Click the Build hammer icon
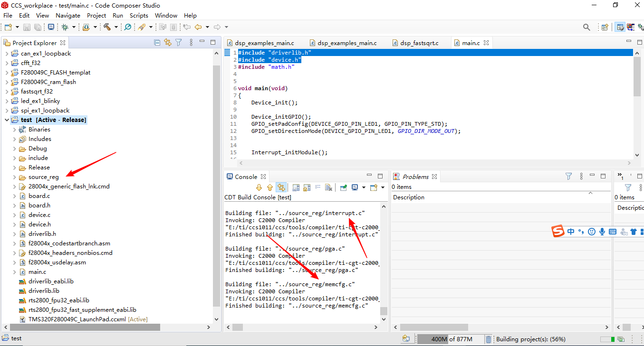Image resolution: width=644 pixels, height=346 pixels. [107, 27]
